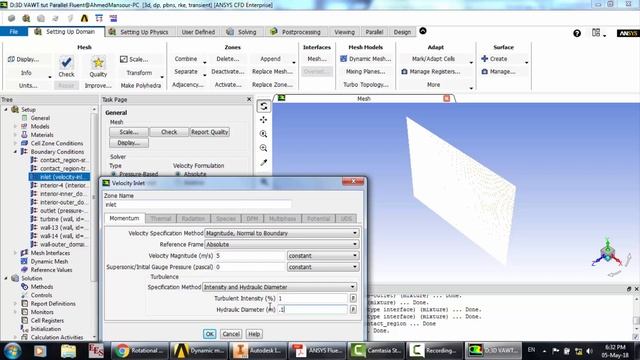Select the probe tool icon
The image size is (640, 360).
(264, 162)
